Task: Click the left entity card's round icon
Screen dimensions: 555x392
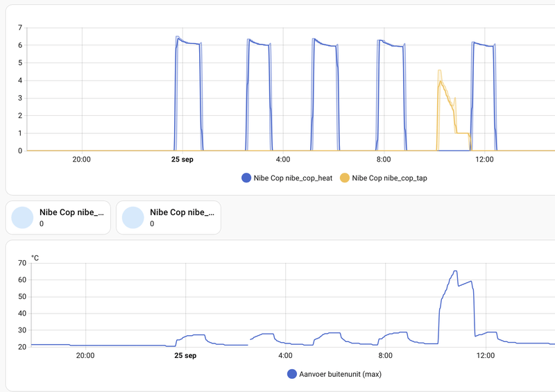Action: (23, 218)
